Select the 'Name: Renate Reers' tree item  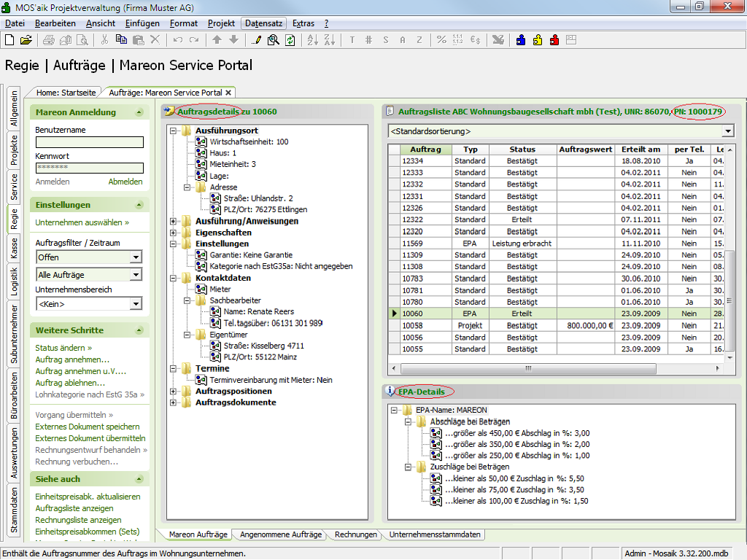pos(259,312)
